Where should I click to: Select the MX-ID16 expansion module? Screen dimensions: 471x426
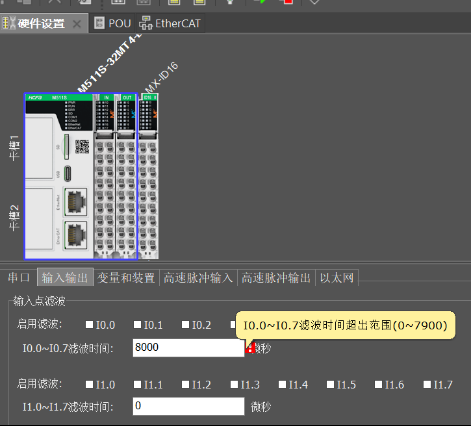(x=148, y=176)
